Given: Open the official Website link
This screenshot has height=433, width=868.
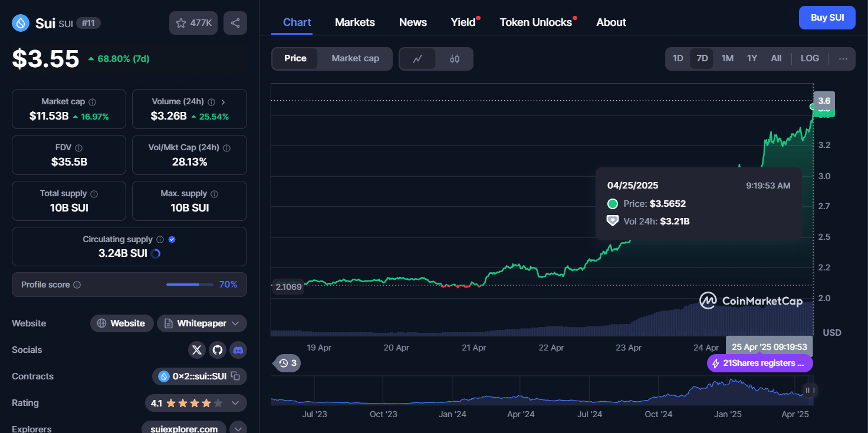Looking at the screenshot, I should tap(121, 323).
